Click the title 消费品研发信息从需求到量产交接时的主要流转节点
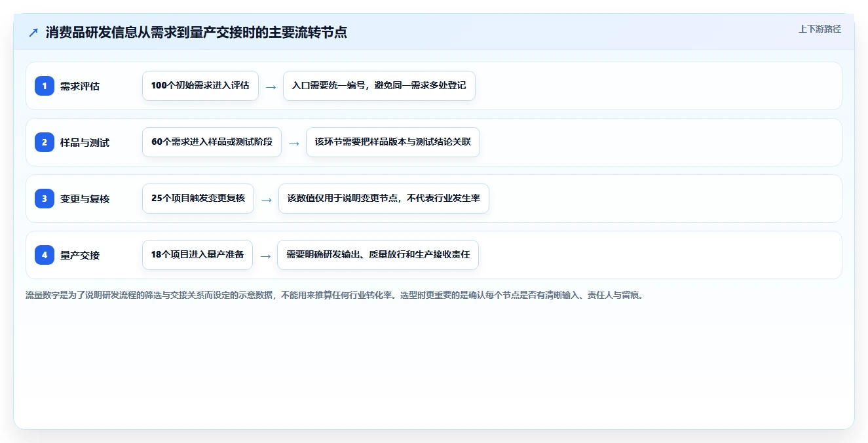The height and width of the screenshot is (443, 868). click(x=197, y=32)
